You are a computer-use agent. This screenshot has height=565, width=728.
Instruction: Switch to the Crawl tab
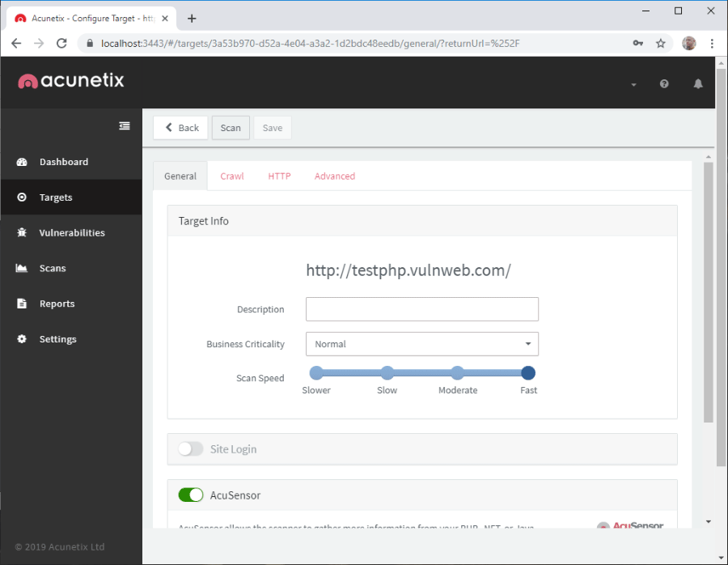click(231, 176)
